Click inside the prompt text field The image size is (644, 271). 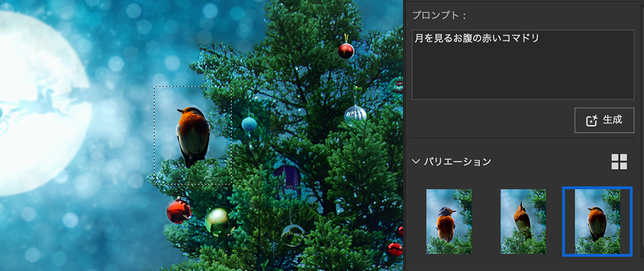pyautogui.click(x=522, y=65)
